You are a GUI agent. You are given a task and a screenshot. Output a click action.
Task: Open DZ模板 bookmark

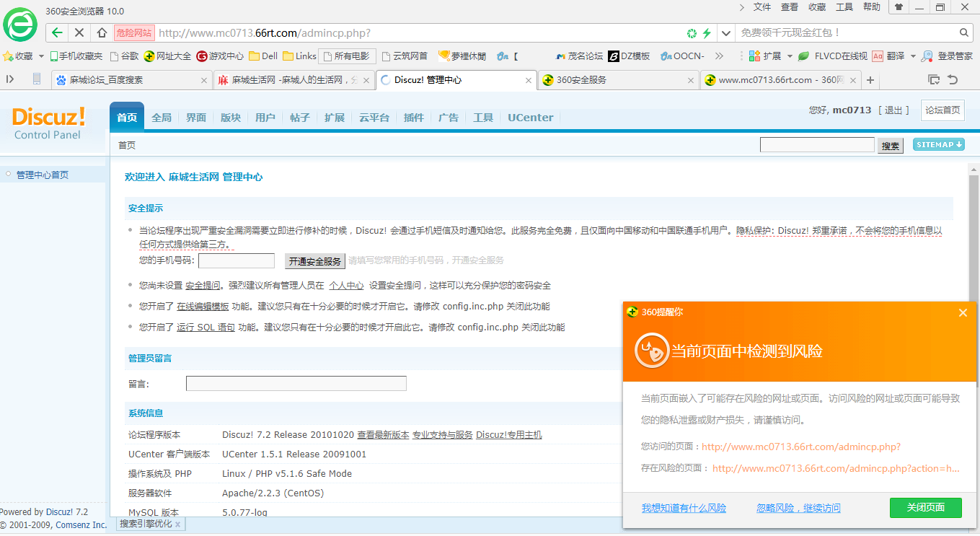[629, 56]
